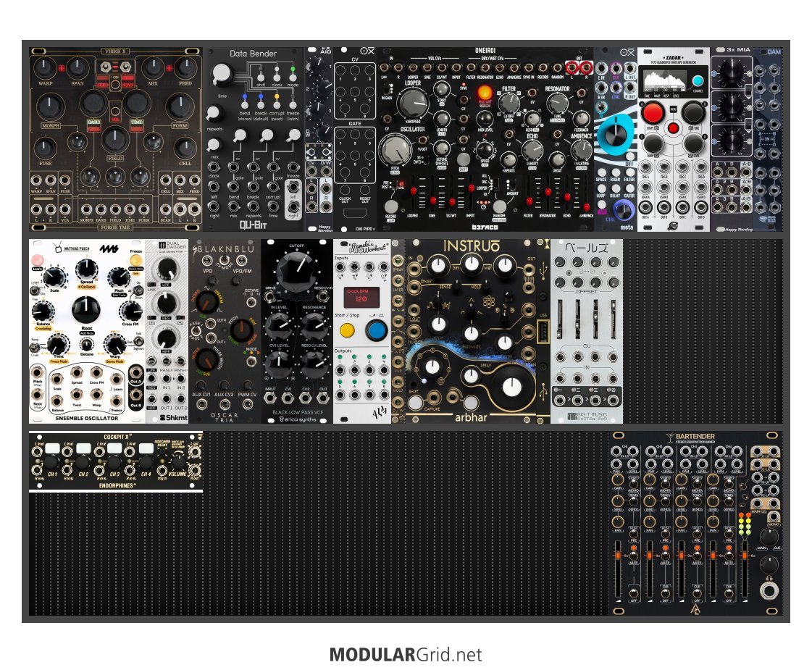Click the RESONATOR fader on Oneiroi
The width and height of the screenshot is (812, 670).
coord(548,192)
